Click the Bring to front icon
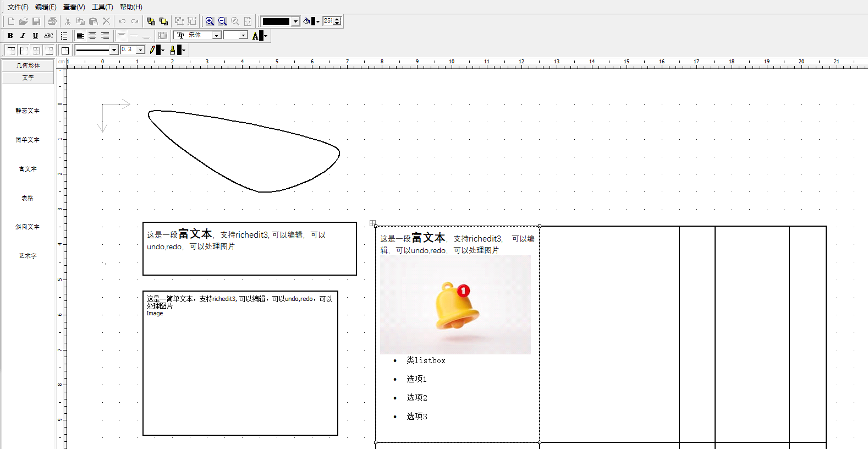The width and height of the screenshot is (868, 449). click(x=151, y=21)
